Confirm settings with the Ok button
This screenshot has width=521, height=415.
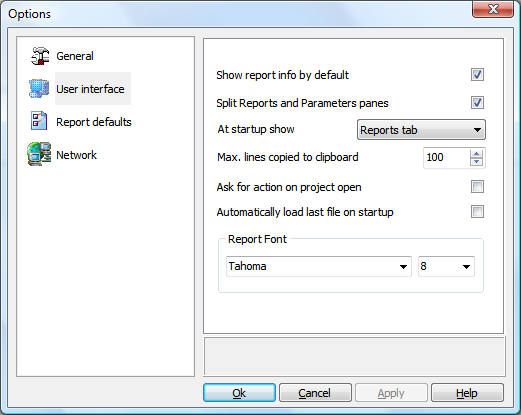click(239, 393)
